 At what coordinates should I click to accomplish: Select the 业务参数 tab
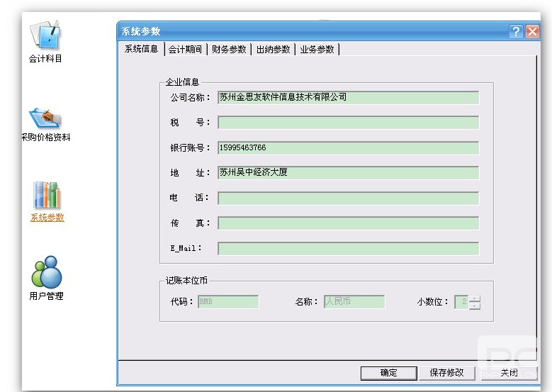[317, 50]
